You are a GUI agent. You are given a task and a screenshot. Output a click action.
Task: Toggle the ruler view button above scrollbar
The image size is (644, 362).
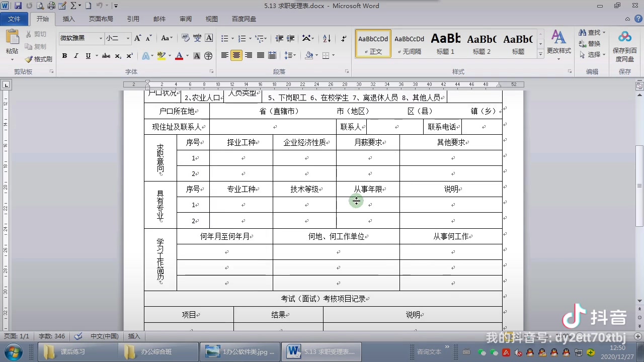[x=639, y=86]
